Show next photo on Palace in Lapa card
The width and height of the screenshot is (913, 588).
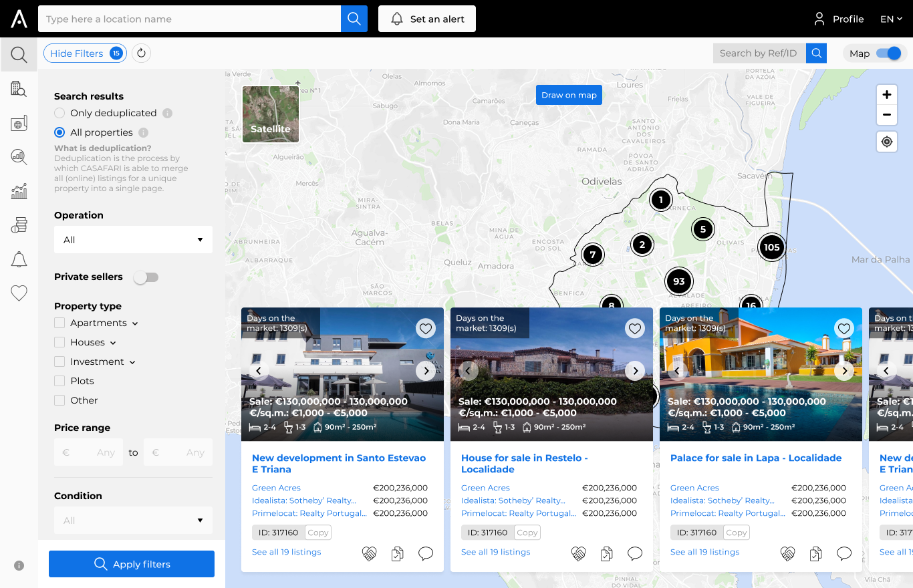[x=844, y=370]
